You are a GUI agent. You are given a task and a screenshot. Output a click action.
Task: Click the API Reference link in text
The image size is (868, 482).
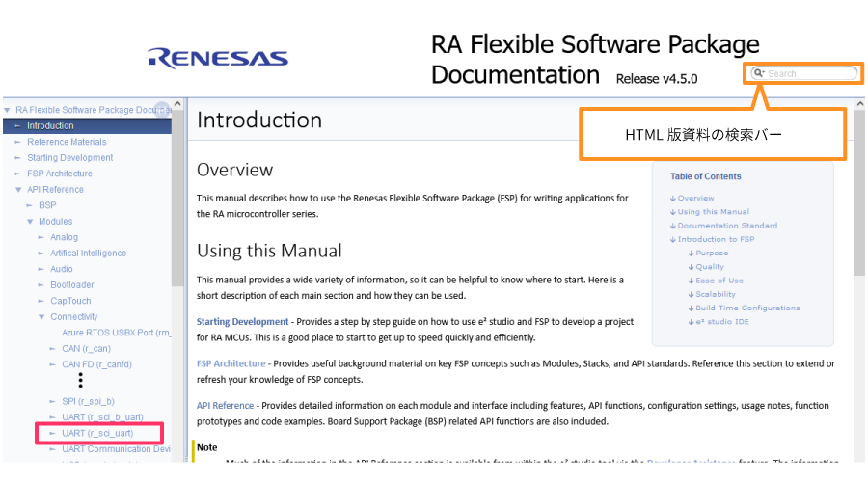pos(225,406)
